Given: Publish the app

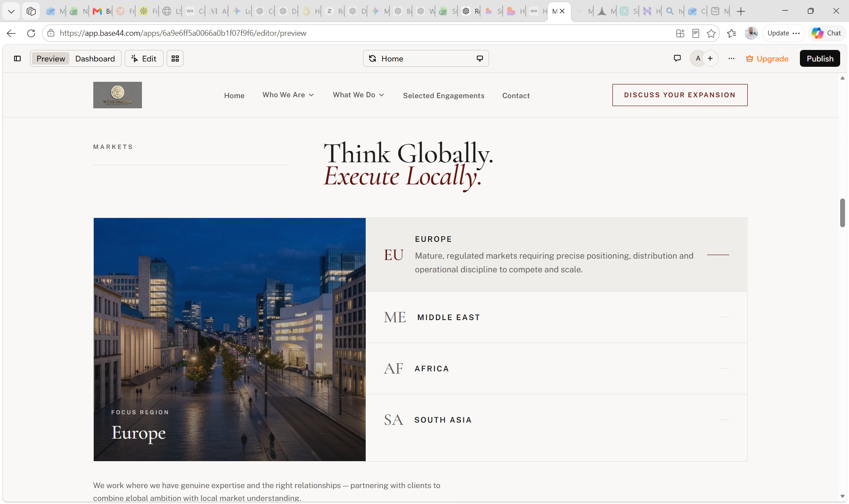Looking at the screenshot, I should coord(820,58).
